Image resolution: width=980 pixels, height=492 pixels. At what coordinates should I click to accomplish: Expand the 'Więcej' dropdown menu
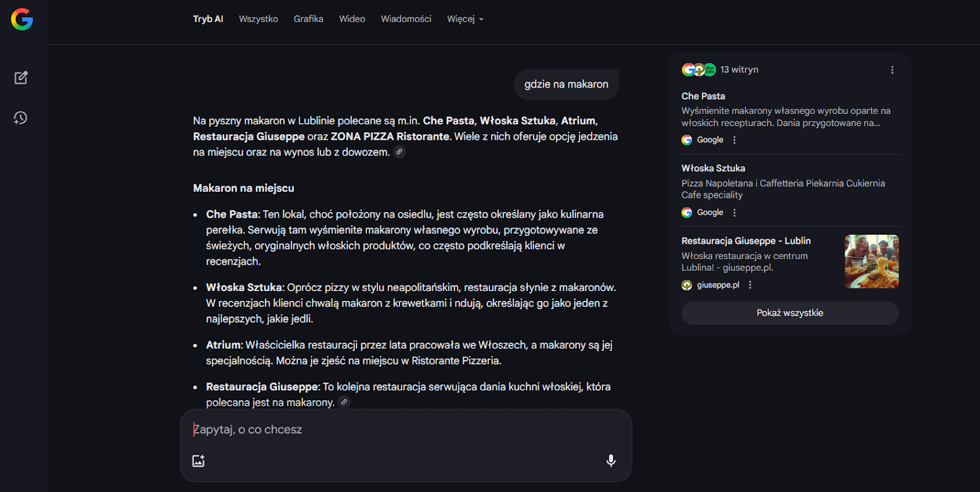coord(465,19)
